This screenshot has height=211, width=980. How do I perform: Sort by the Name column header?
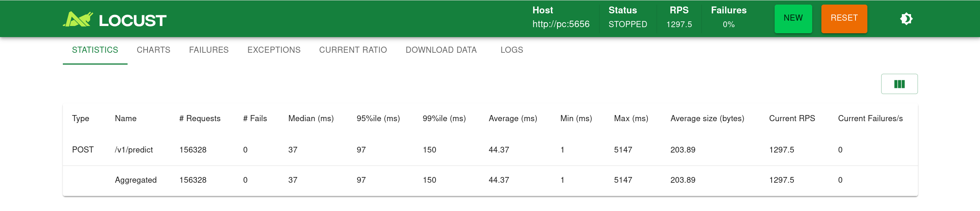click(126, 118)
